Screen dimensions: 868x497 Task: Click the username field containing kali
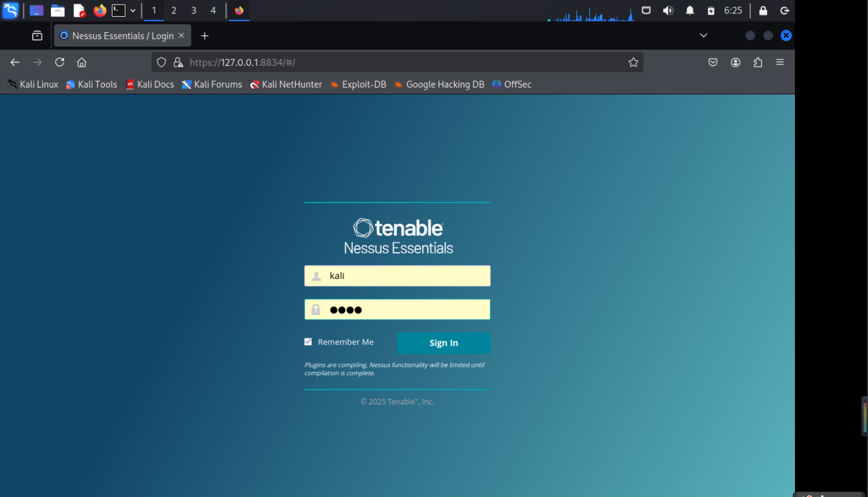pos(397,276)
